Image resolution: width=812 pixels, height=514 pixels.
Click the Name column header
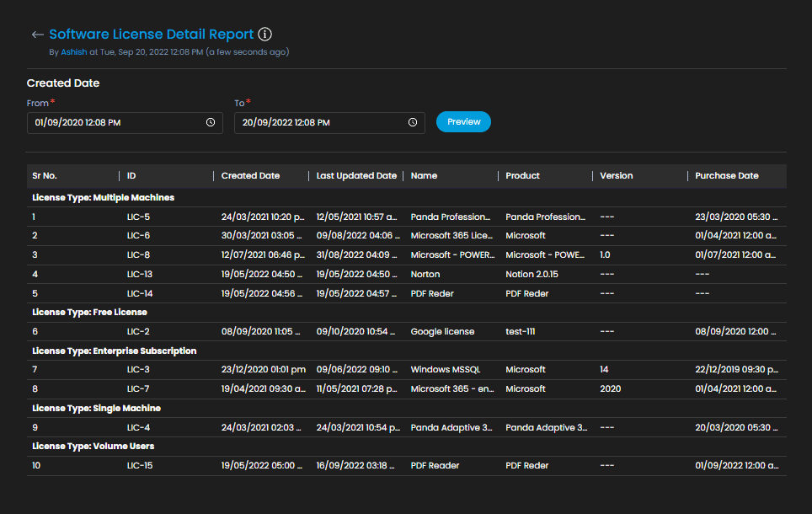tap(424, 175)
